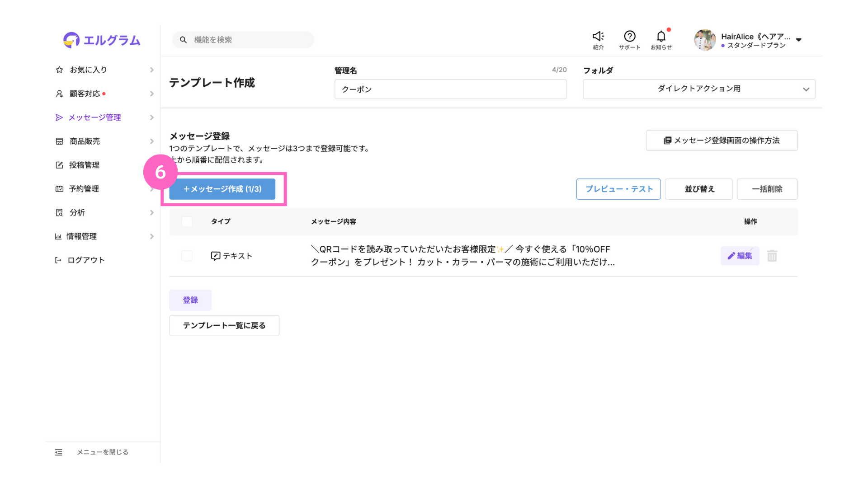Expand the 商品販売 menu chevron
This screenshot has height=488, width=868.
pyautogui.click(x=152, y=141)
